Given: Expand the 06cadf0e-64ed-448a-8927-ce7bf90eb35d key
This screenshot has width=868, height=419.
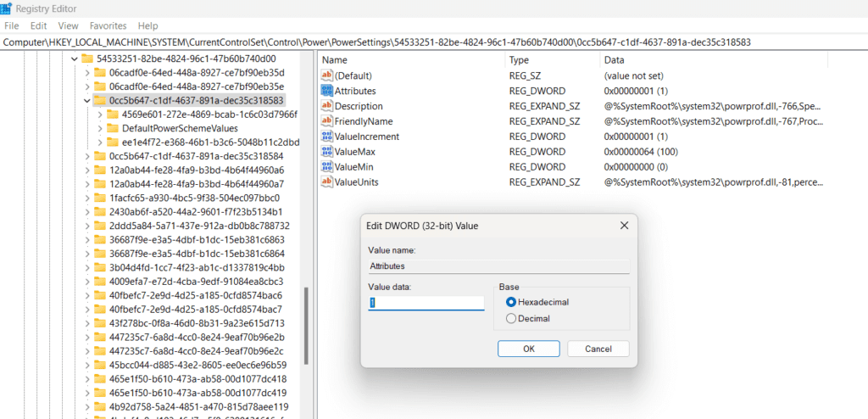Looking at the screenshot, I should (x=87, y=73).
